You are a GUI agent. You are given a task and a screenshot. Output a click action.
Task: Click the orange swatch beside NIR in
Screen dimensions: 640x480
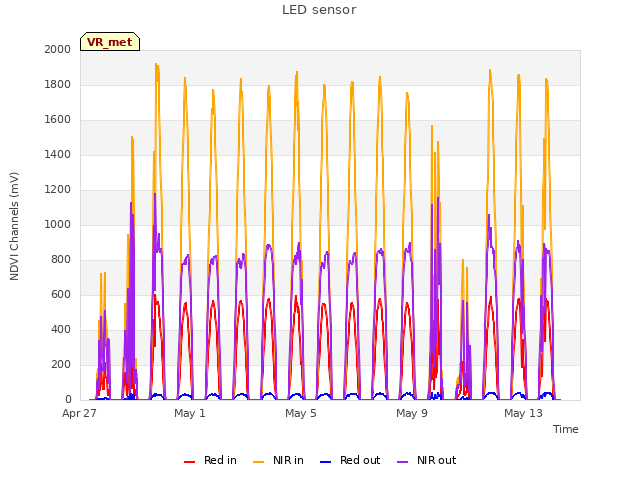(258, 462)
